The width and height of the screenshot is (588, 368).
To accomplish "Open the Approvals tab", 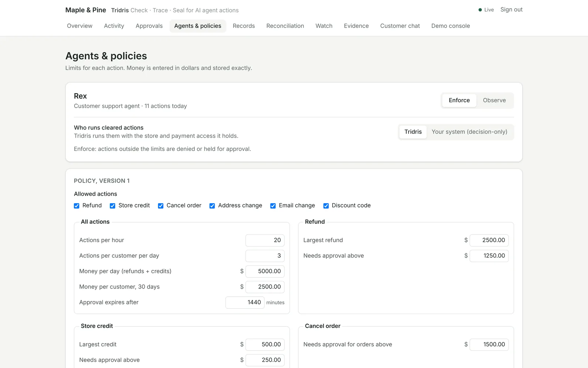I will coord(149,26).
